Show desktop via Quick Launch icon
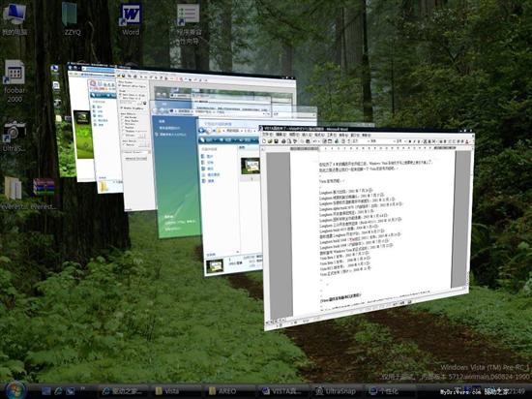 46,391
